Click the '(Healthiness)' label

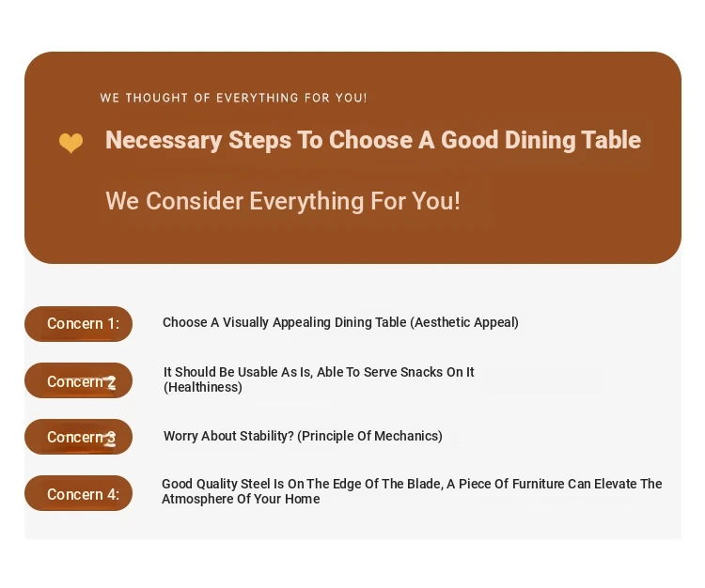203,387
